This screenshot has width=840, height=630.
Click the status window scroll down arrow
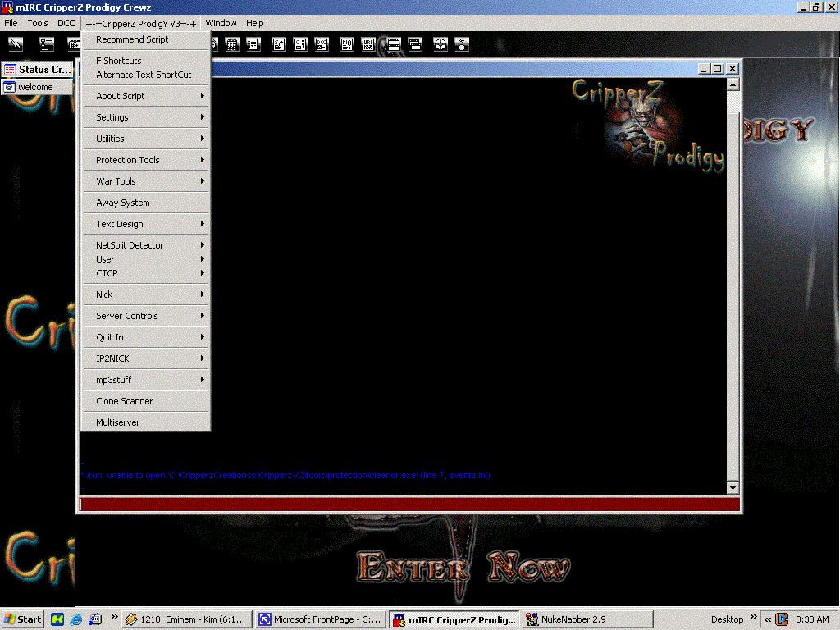[x=733, y=487]
